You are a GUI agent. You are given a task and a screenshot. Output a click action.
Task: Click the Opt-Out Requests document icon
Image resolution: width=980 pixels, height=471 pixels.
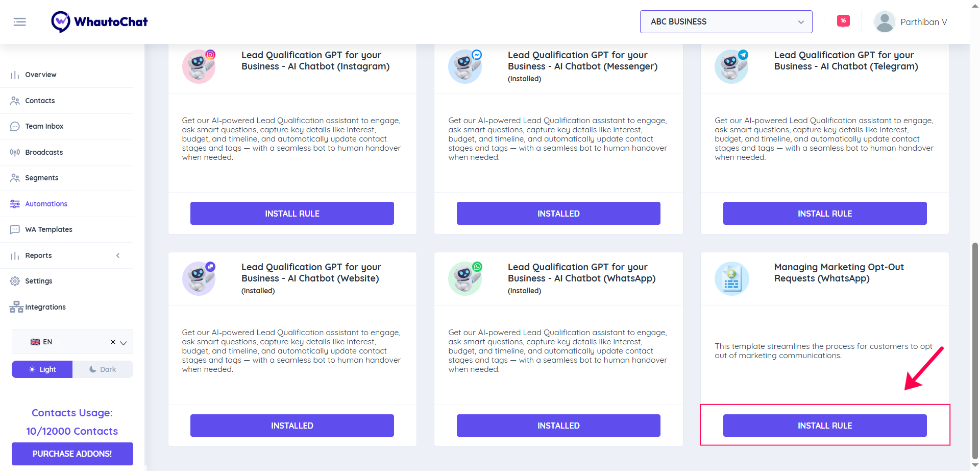[731, 279]
